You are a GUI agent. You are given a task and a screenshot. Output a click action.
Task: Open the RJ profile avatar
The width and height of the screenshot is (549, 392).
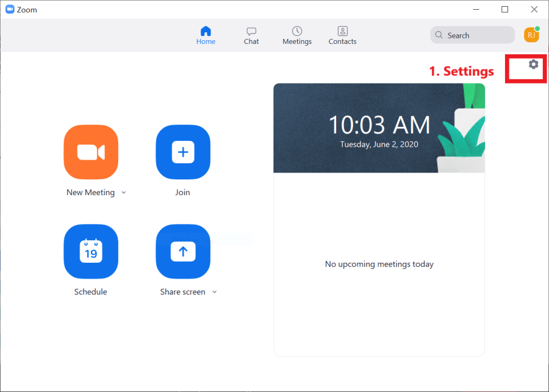click(531, 35)
